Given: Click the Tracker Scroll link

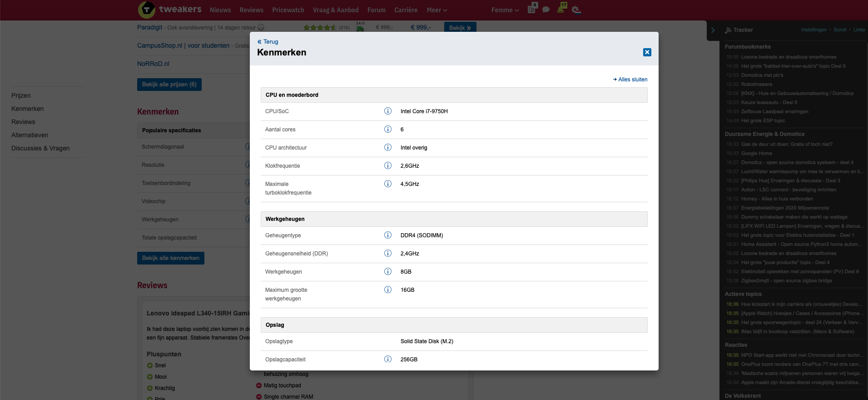Looking at the screenshot, I should coord(840,30).
